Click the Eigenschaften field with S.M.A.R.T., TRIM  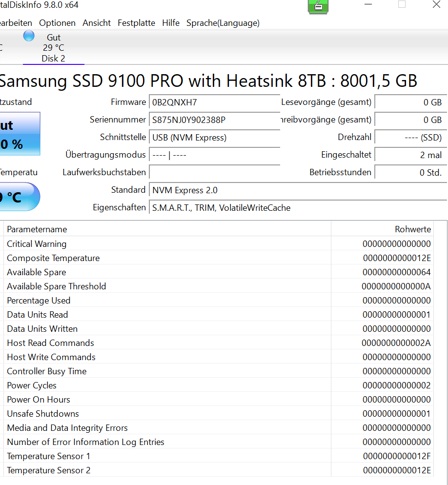298,207
